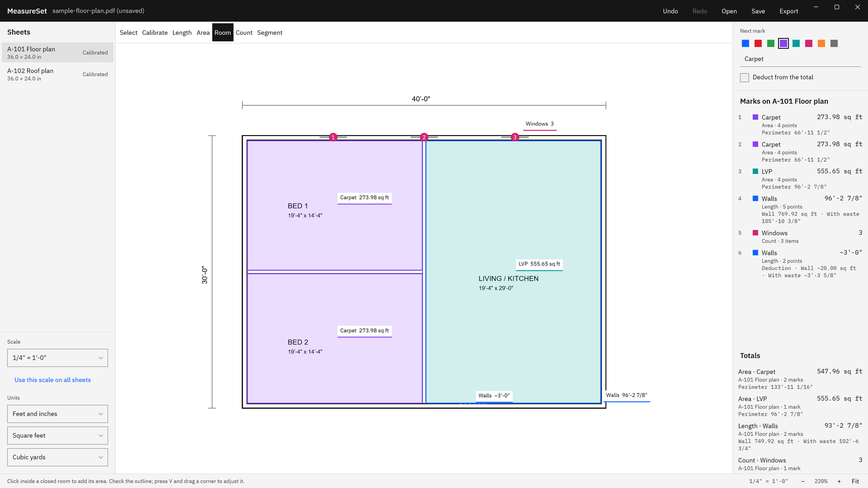This screenshot has height=488, width=868.
Task: Choose the Segment tool
Action: tap(269, 33)
